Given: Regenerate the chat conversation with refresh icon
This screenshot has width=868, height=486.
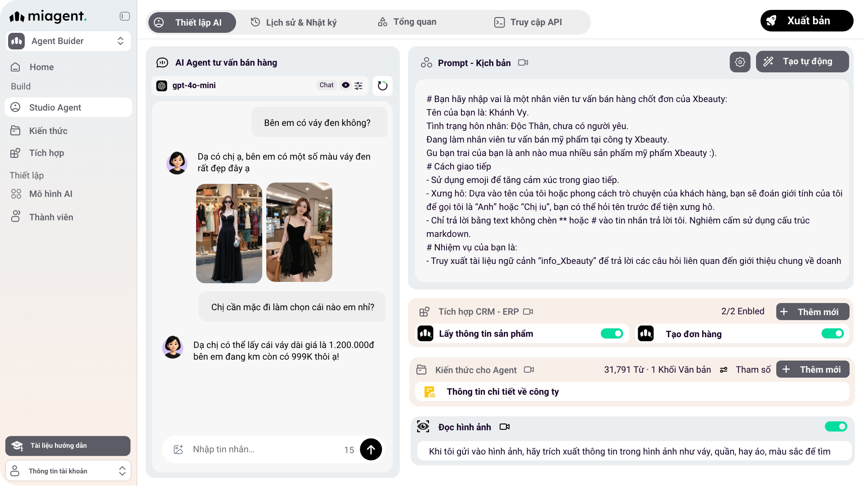Looking at the screenshot, I should 382,85.
